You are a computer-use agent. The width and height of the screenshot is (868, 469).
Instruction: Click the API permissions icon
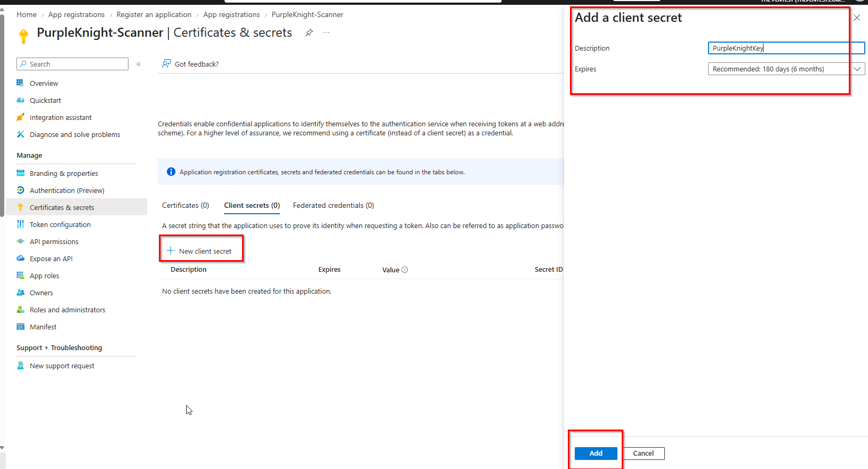click(x=20, y=241)
